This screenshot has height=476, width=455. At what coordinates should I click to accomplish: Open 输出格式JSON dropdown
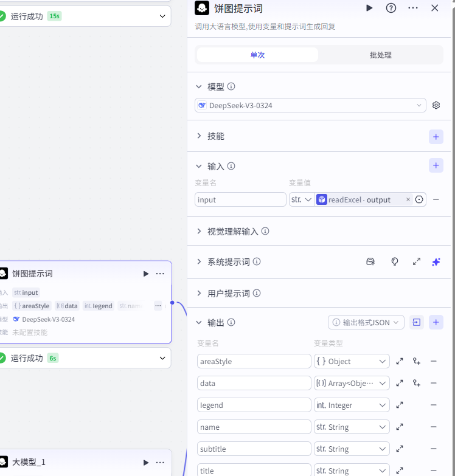pos(366,322)
